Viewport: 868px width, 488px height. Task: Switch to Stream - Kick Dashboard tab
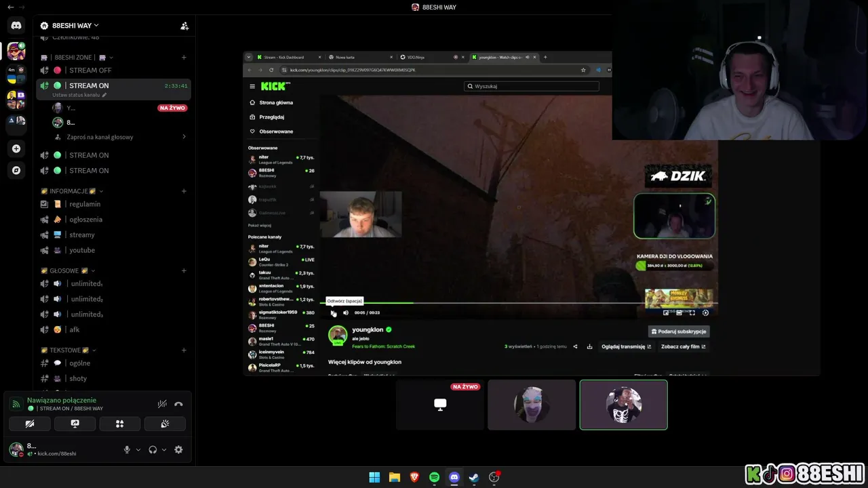point(288,57)
